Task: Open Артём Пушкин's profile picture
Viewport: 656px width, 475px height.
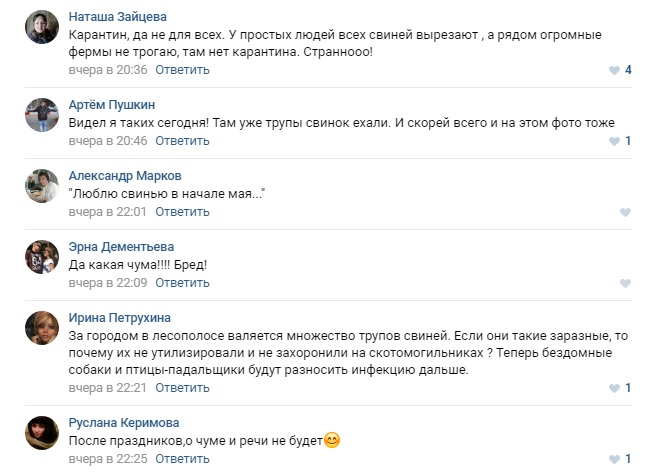Action: (41, 115)
